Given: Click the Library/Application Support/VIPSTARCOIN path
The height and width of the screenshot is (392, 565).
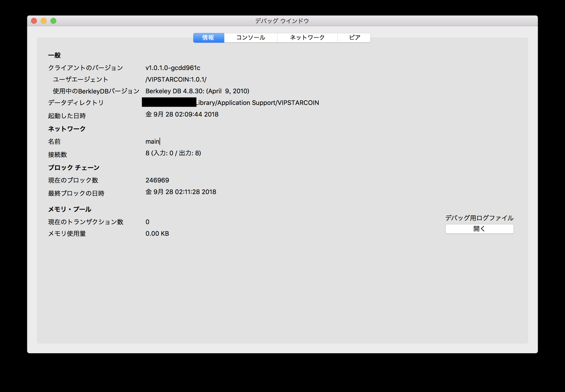Looking at the screenshot, I should pos(257,103).
